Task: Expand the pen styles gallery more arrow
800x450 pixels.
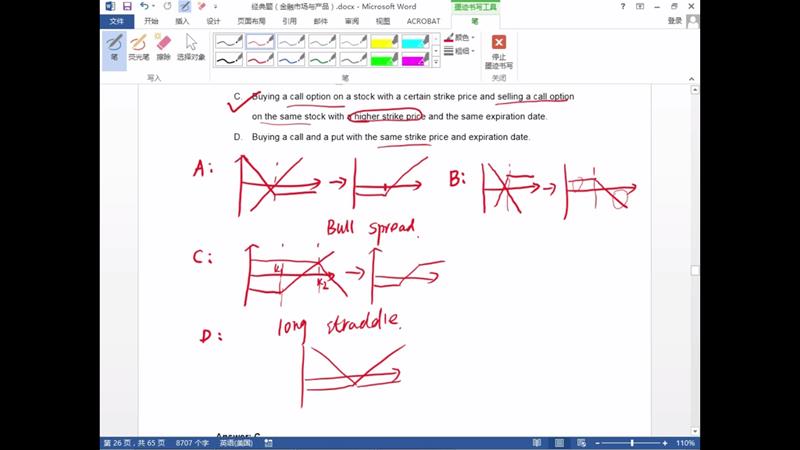Action: point(436,62)
